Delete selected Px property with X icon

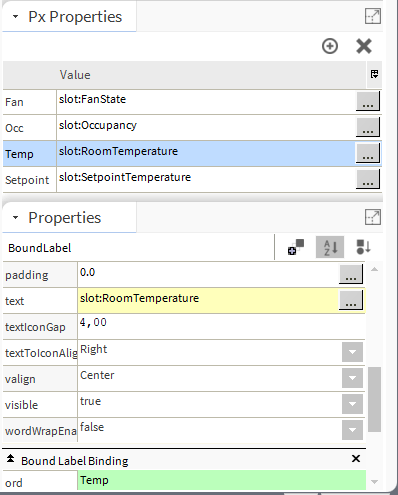pyautogui.click(x=364, y=46)
